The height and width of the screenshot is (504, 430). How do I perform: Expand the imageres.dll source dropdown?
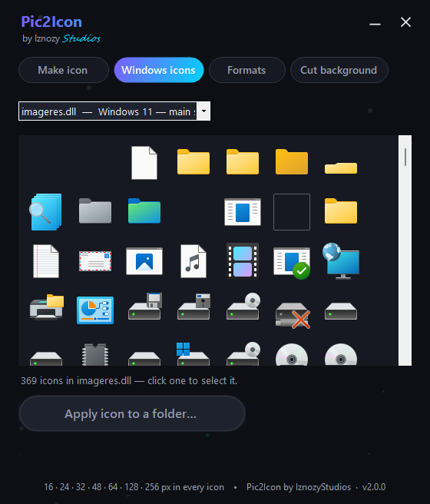(x=203, y=111)
